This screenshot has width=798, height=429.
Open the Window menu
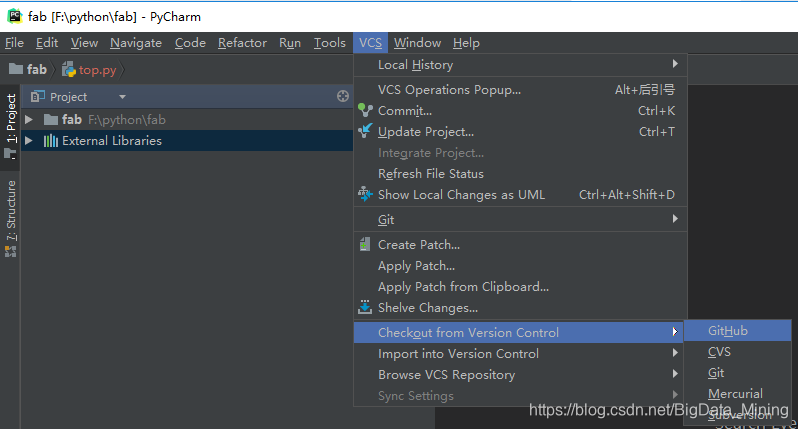pos(417,43)
